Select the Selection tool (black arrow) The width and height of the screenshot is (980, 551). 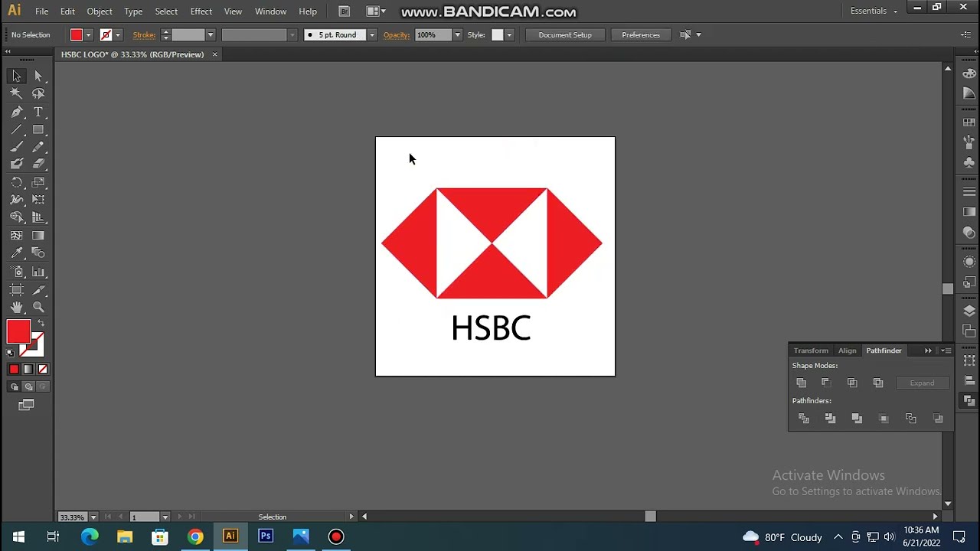(17, 76)
